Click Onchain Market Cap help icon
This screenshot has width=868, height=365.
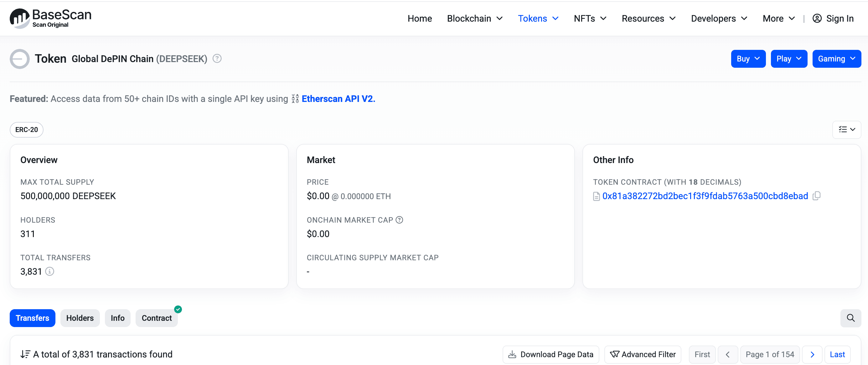(399, 220)
